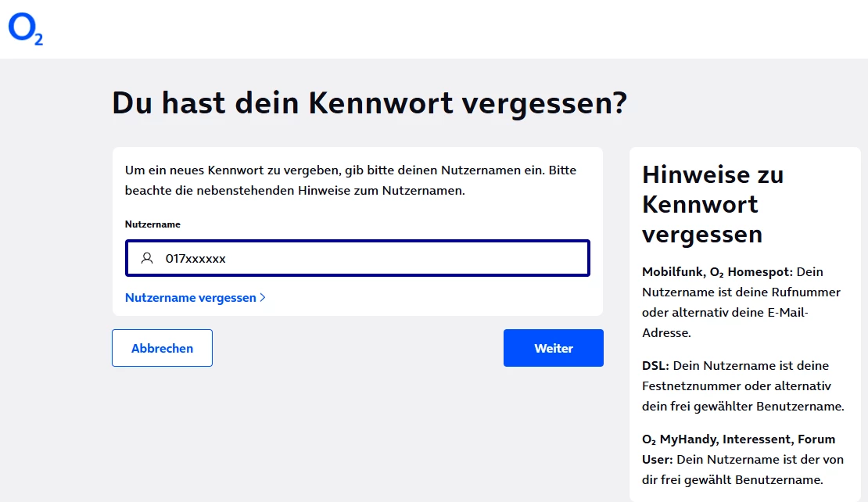Click the heading Du hast dein Kennwort vergessen?
This screenshot has width=868, height=502.
point(369,103)
